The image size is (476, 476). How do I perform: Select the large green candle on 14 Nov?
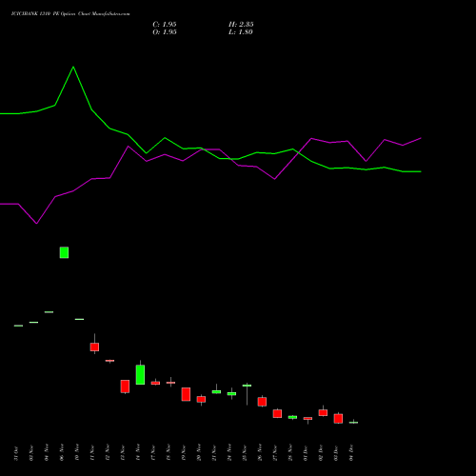point(140,374)
